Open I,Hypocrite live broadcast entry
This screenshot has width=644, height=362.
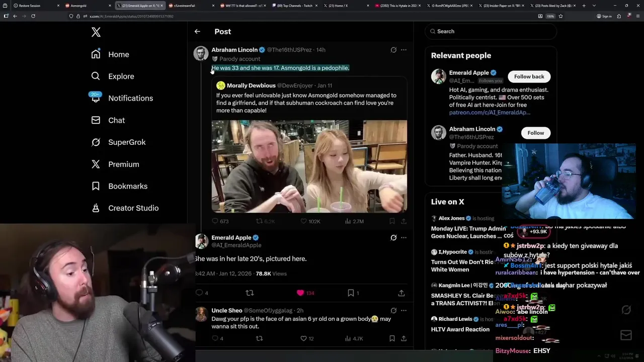tap(463, 260)
